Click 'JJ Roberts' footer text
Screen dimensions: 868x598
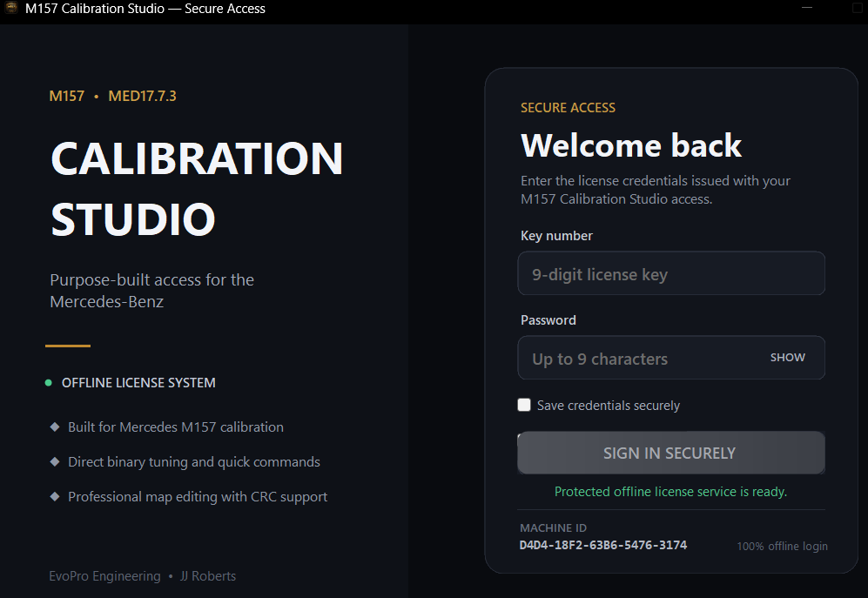(207, 576)
